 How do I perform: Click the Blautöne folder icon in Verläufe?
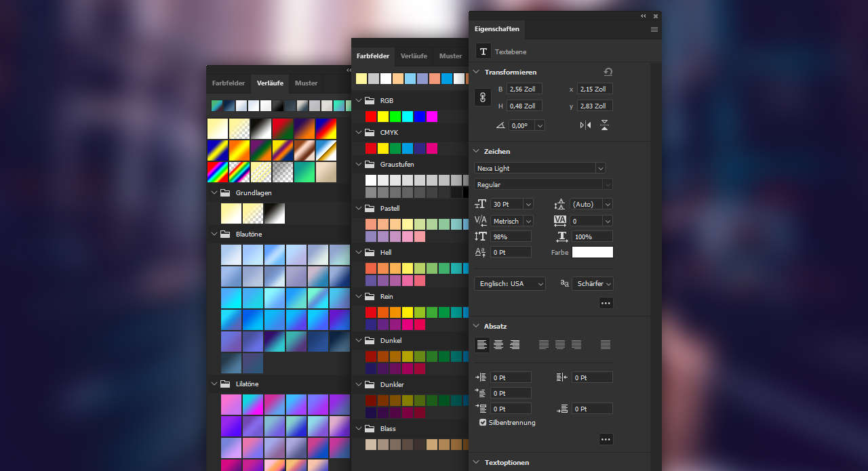[225, 234]
